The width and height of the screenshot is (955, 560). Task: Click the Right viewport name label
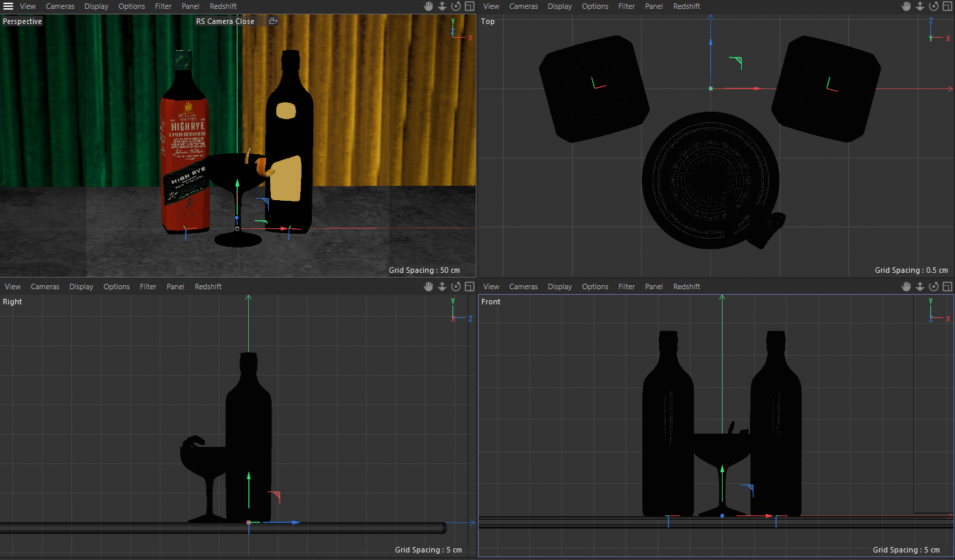(12, 302)
